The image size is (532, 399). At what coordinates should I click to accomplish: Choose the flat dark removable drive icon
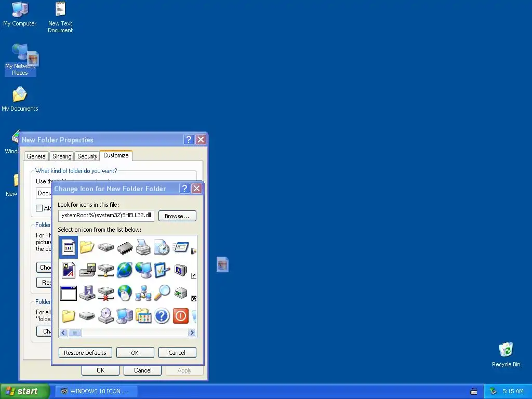87,316
